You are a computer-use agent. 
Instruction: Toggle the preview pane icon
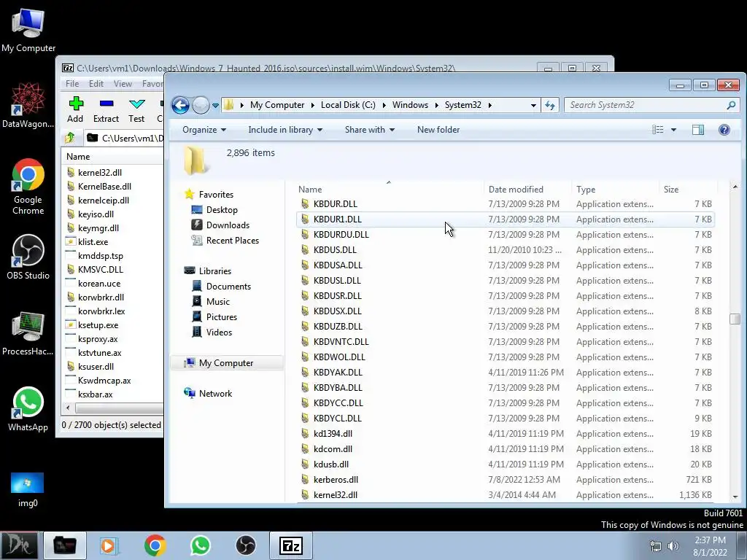click(698, 130)
